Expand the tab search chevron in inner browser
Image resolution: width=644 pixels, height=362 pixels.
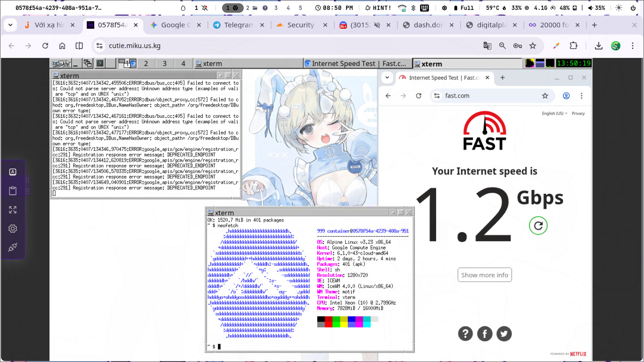point(387,78)
